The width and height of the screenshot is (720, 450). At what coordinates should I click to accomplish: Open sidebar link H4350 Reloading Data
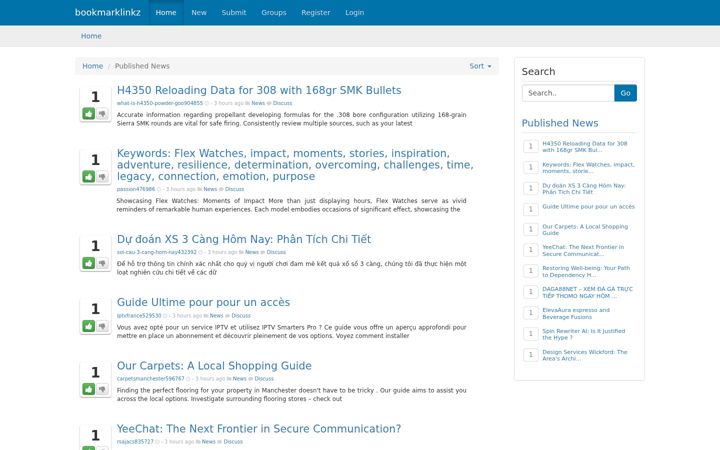(x=585, y=146)
